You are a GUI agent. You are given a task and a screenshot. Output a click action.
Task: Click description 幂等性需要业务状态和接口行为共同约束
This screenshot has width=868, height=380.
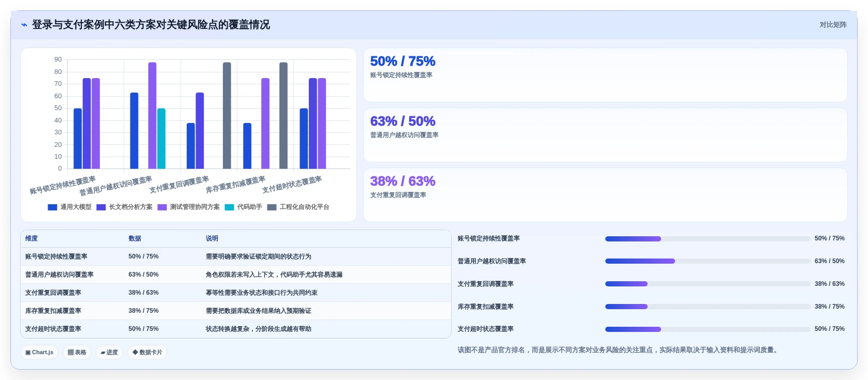(261, 293)
